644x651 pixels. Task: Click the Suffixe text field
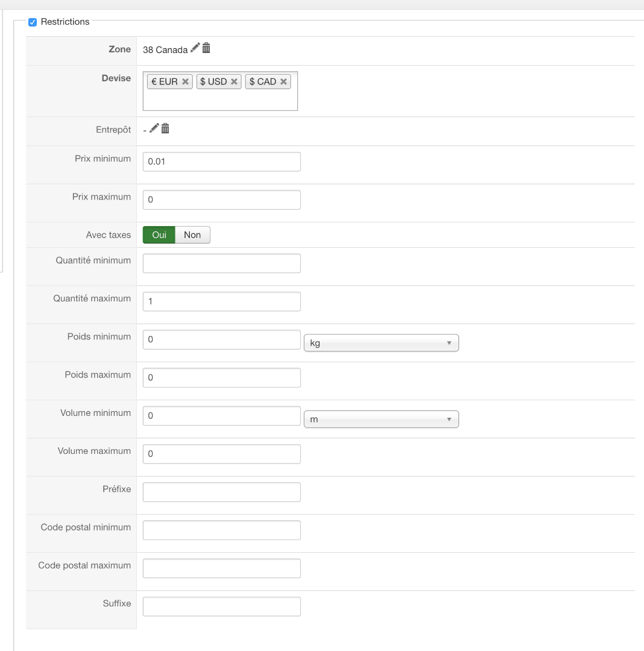[221, 606]
